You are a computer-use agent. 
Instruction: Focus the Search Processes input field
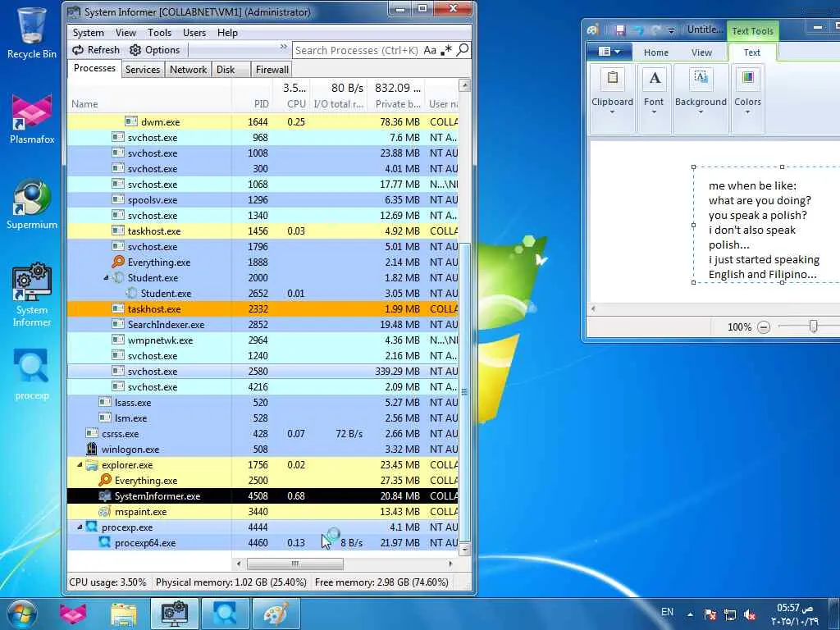coord(357,50)
